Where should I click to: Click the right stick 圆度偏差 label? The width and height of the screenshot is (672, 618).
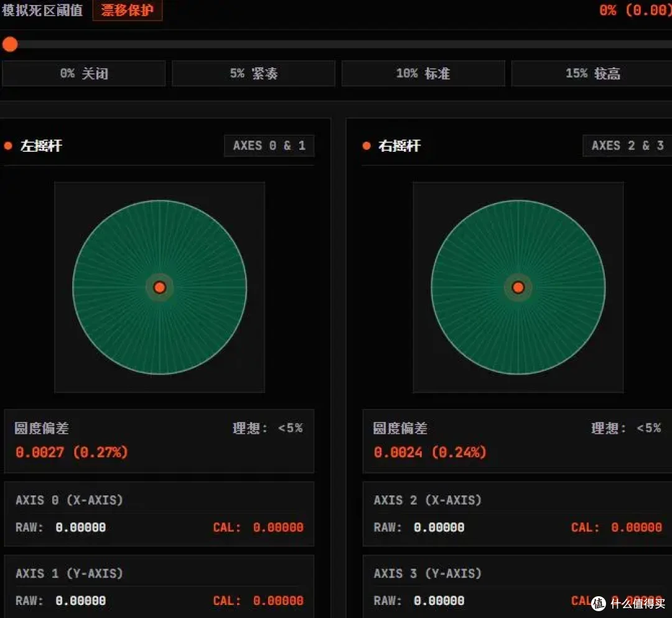pyautogui.click(x=400, y=428)
